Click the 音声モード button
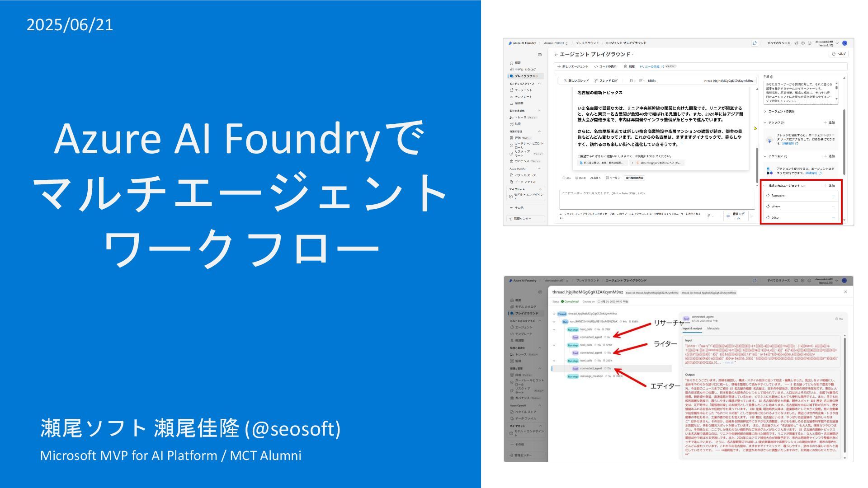Image resolution: width=868 pixels, height=488 pixels. click(x=736, y=216)
